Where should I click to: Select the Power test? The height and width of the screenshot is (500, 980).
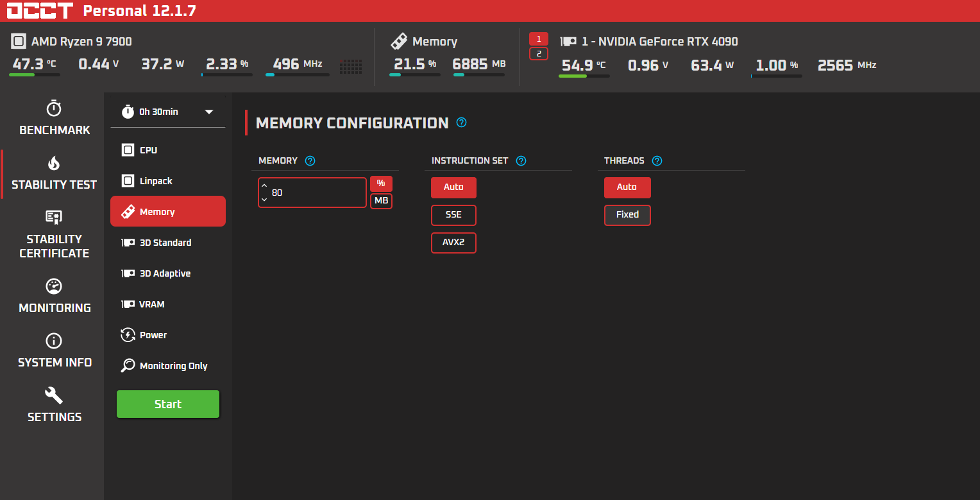tap(168, 335)
